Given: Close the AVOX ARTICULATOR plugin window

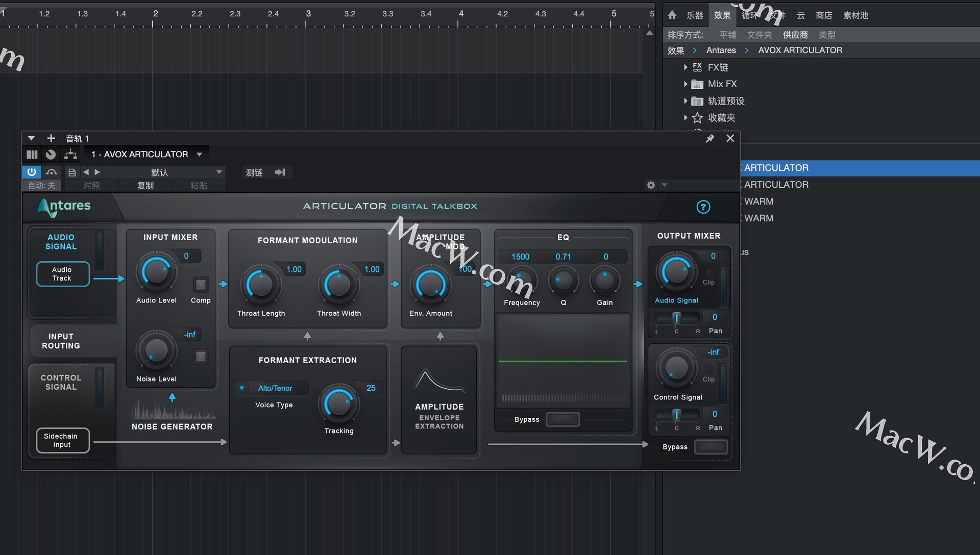Looking at the screenshot, I should pyautogui.click(x=730, y=138).
